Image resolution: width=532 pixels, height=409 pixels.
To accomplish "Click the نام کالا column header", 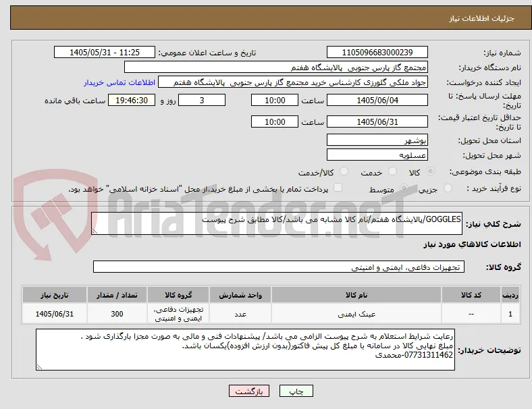I will tap(356, 295).
